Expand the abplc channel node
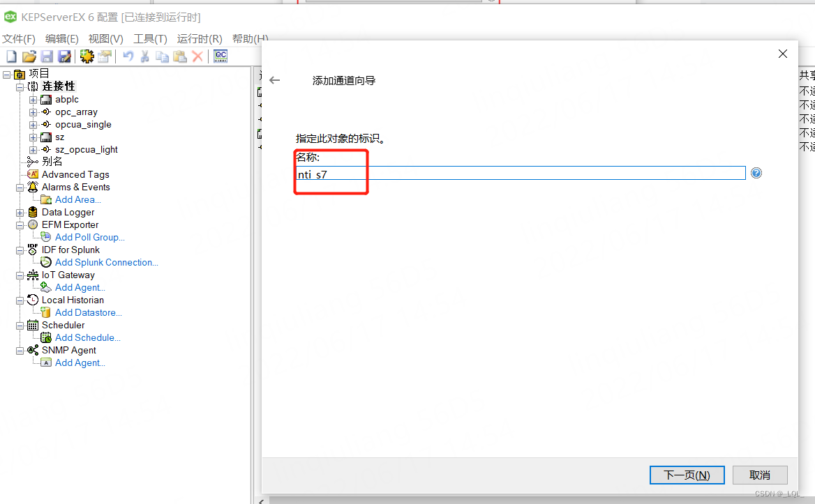The image size is (815, 504). click(x=33, y=100)
